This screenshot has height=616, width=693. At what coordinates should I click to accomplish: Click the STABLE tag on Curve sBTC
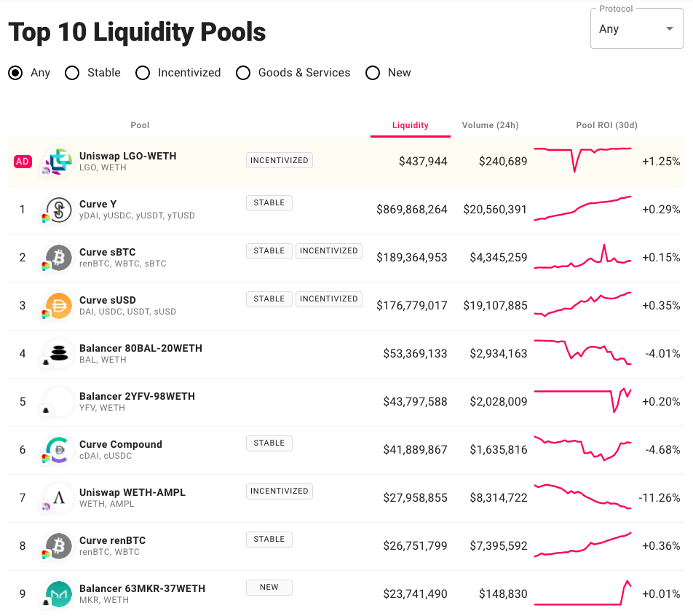[269, 250]
